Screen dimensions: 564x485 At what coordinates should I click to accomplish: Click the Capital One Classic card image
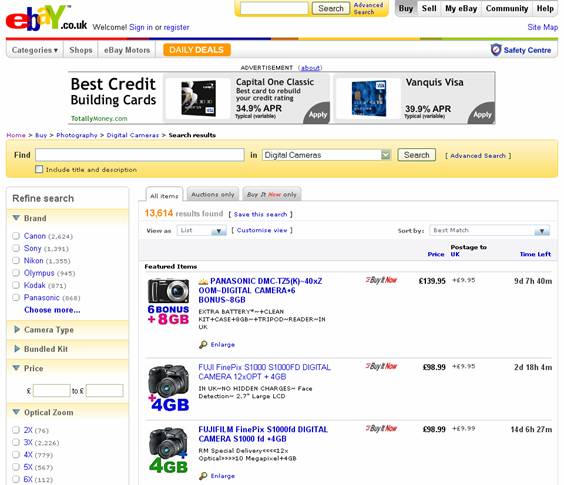tap(198, 98)
